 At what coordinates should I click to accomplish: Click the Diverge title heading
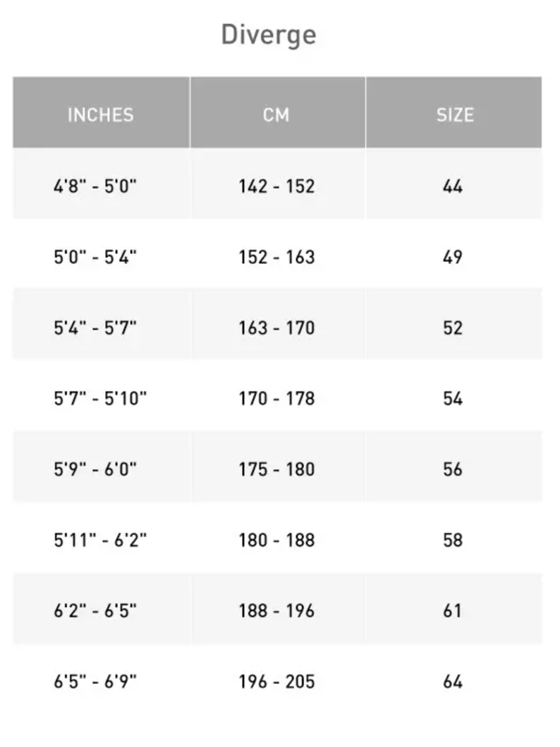[x=269, y=35]
